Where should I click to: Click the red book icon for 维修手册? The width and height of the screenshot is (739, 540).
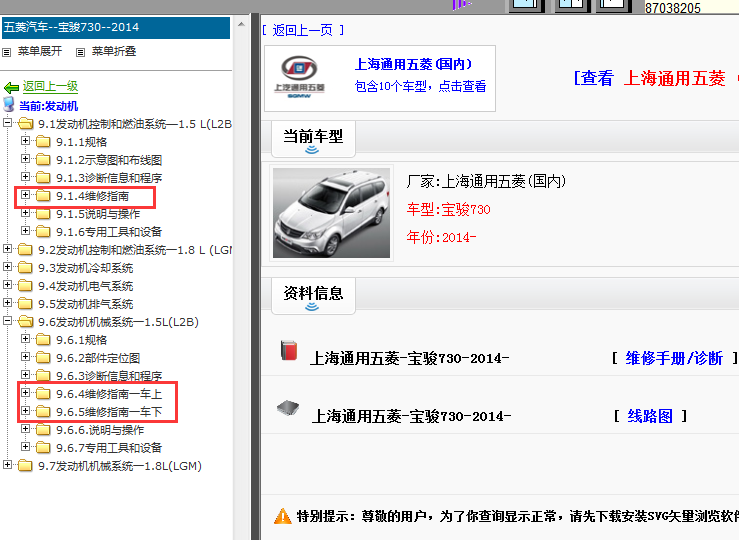point(288,351)
